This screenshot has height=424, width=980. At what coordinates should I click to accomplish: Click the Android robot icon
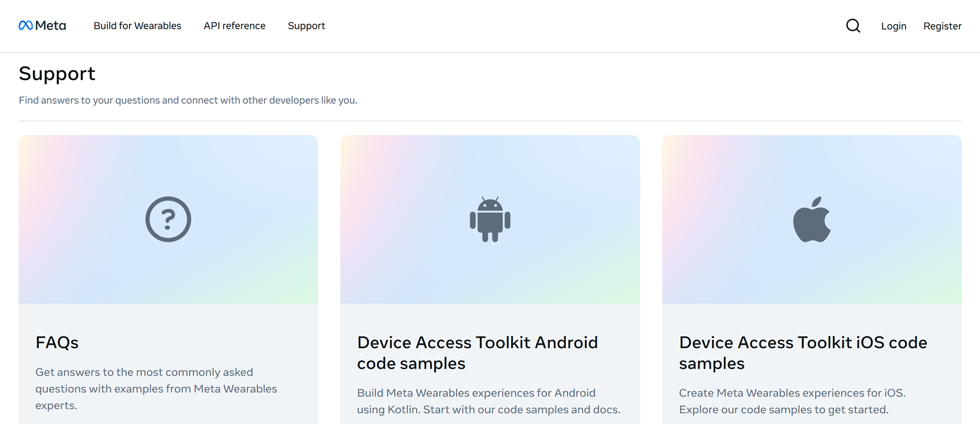pyautogui.click(x=490, y=219)
